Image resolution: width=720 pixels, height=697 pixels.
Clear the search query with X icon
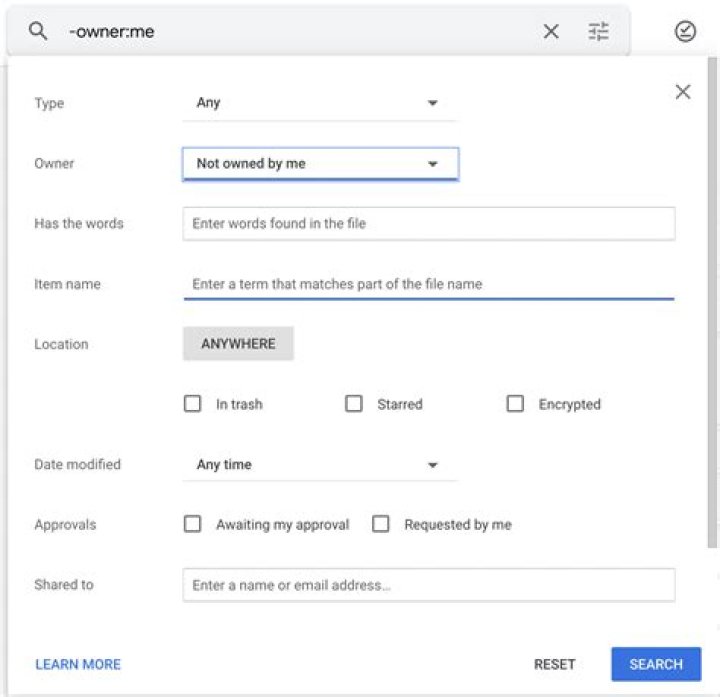coord(551,32)
